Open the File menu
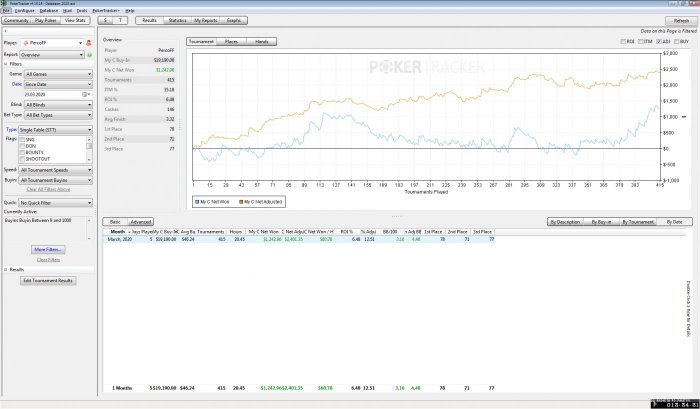The height and width of the screenshot is (409, 700). click(6, 10)
